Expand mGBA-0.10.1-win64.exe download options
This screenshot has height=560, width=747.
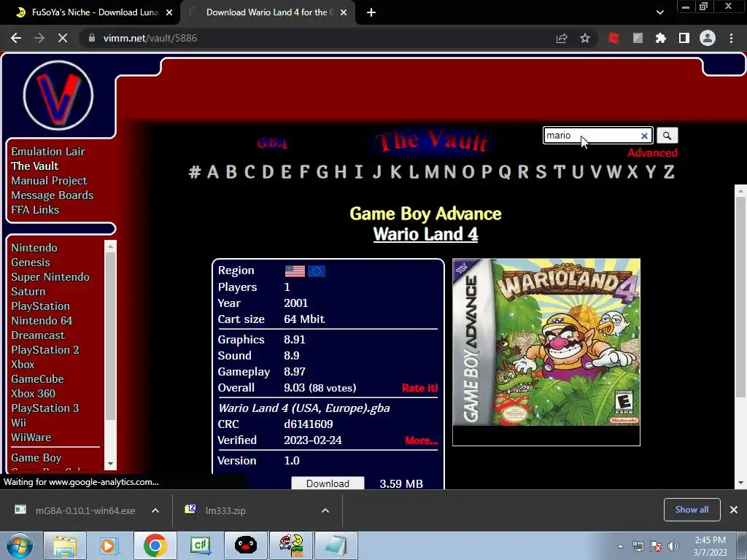tap(155, 510)
